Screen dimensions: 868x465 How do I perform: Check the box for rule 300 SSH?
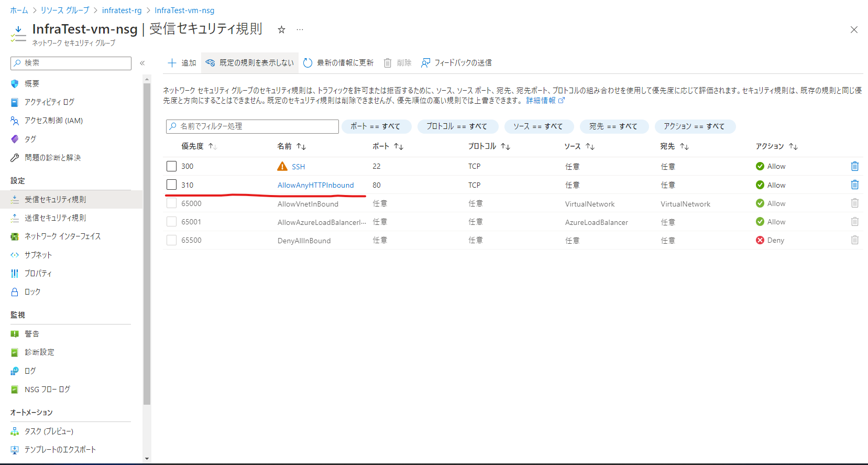pos(171,166)
